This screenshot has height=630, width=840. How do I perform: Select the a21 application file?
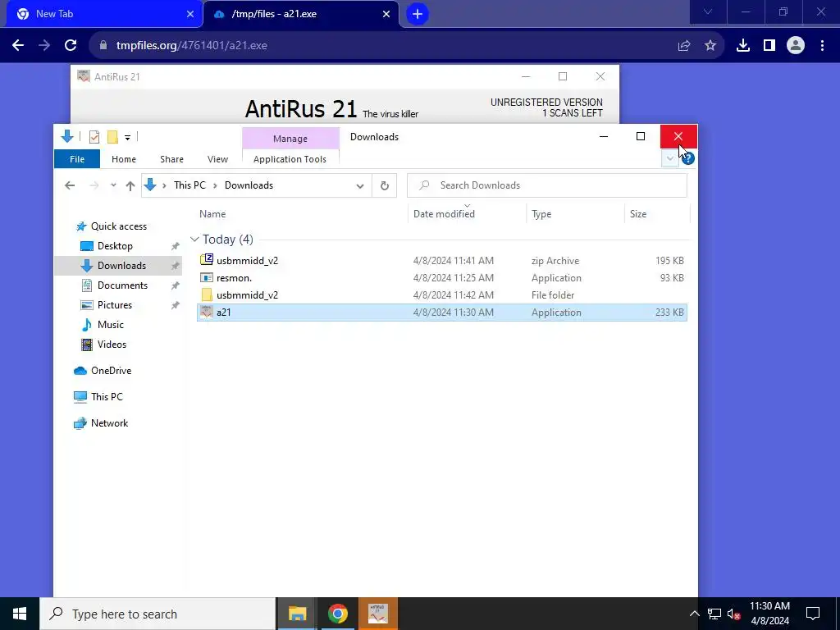click(x=442, y=313)
